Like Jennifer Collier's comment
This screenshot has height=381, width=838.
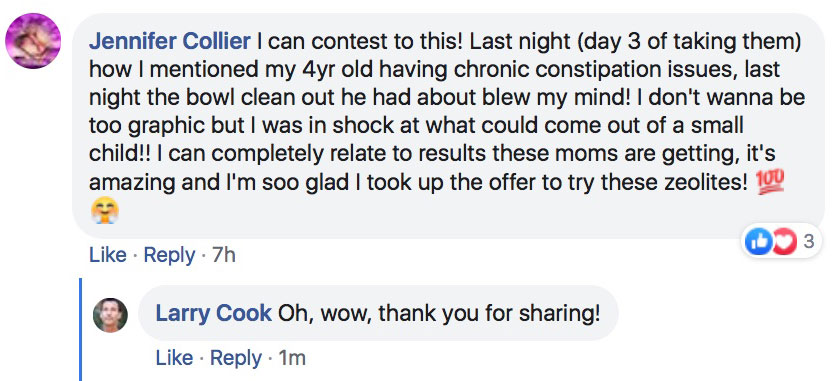[x=107, y=255]
